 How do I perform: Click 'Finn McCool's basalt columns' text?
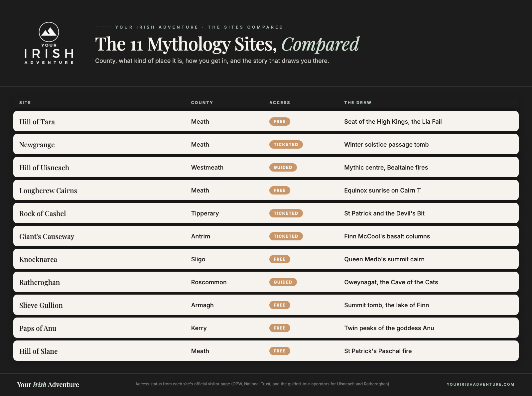[x=387, y=236]
